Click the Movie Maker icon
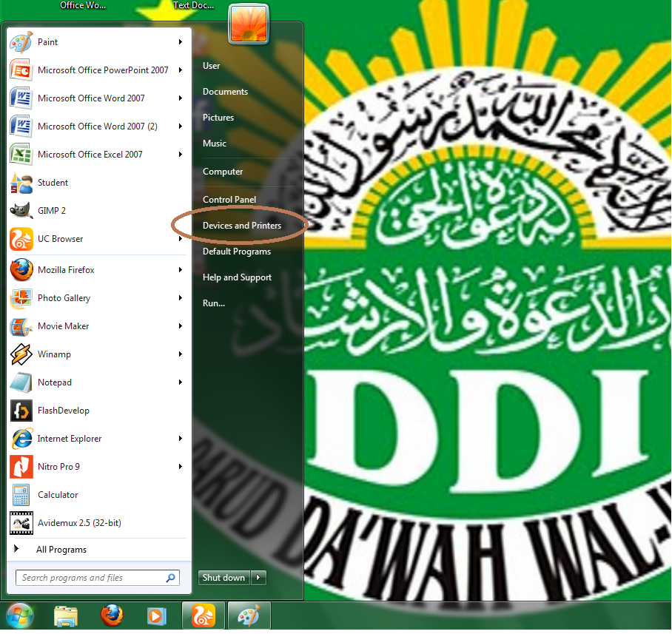 pos(21,326)
